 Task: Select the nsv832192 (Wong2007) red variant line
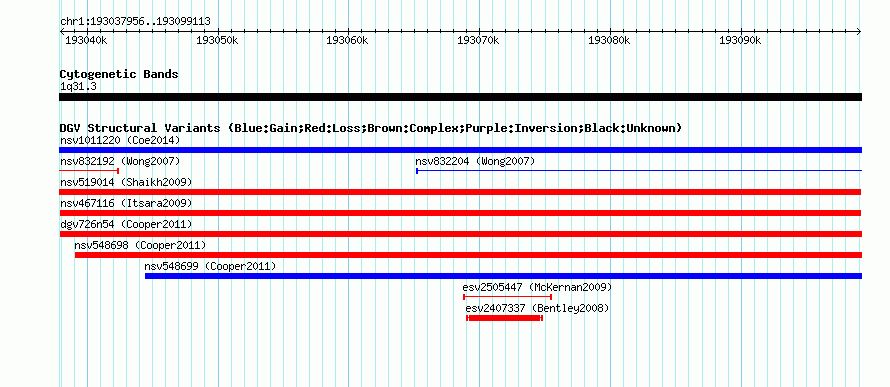pyautogui.click(x=89, y=170)
